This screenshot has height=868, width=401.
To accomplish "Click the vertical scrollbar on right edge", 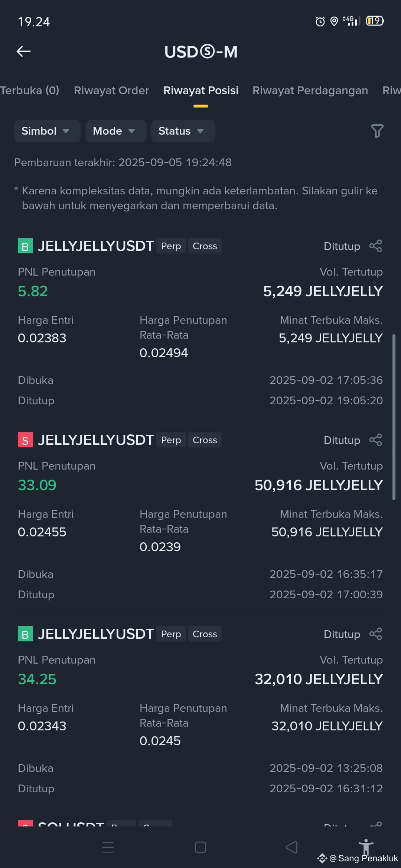I will 394,417.
